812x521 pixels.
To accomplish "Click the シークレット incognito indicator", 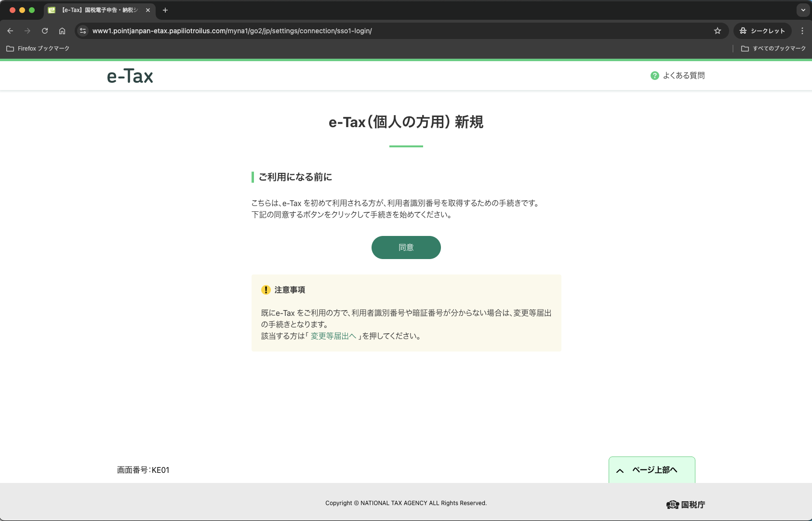I will click(x=762, y=30).
